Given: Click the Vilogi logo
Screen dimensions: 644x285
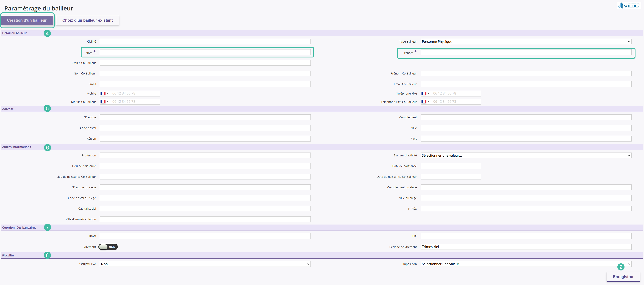Looking at the screenshot, I should click(629, 5).
